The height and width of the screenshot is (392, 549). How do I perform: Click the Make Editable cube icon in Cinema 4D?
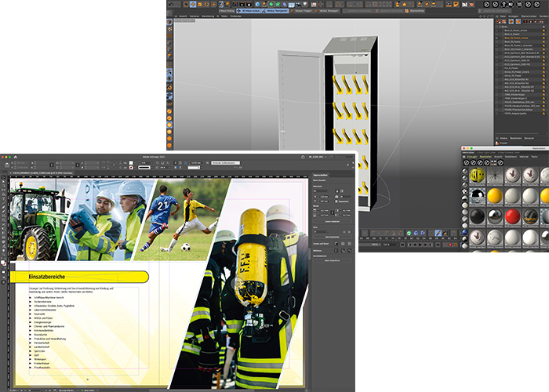pos(169,13)
